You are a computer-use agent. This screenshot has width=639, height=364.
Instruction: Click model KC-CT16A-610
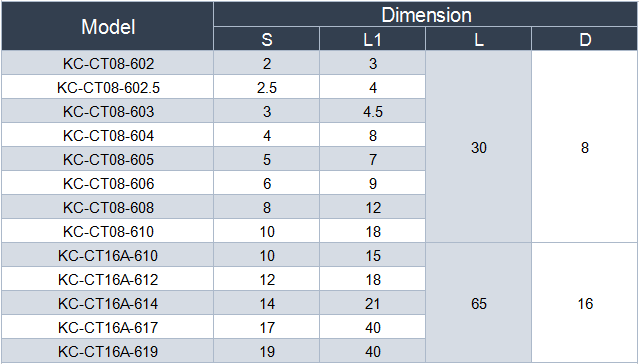click(108, 255)
